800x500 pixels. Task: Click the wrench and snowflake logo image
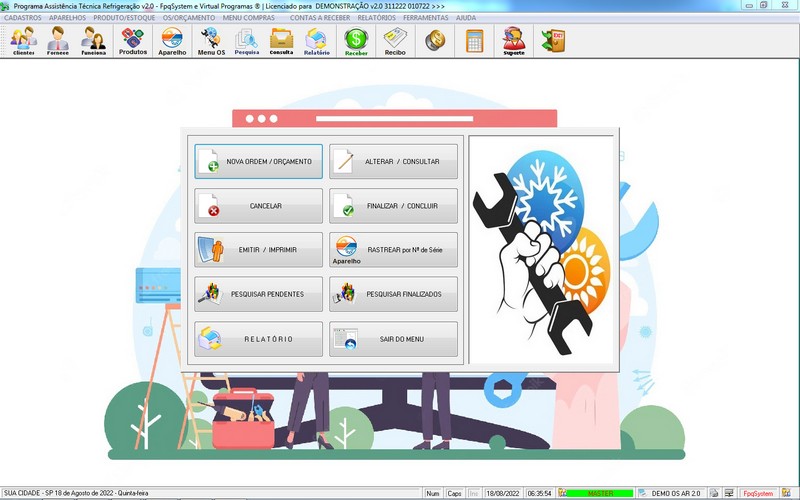click(541, 250)
